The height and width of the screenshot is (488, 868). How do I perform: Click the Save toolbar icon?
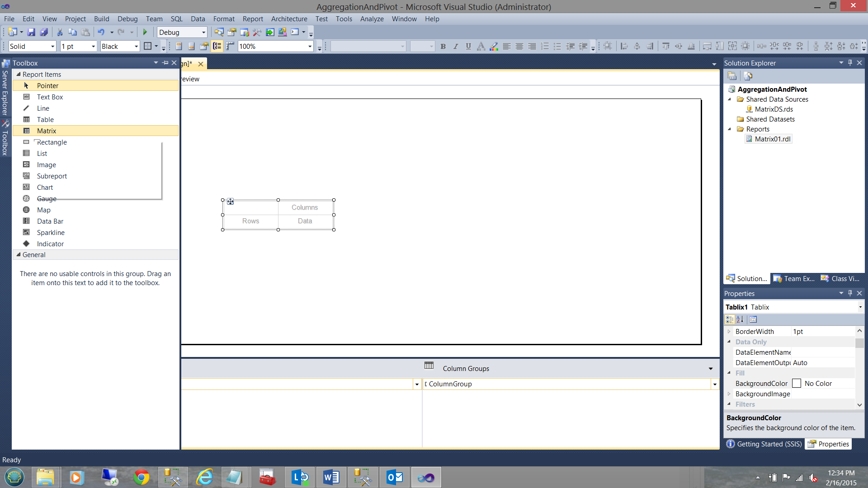tap(31, 32)
